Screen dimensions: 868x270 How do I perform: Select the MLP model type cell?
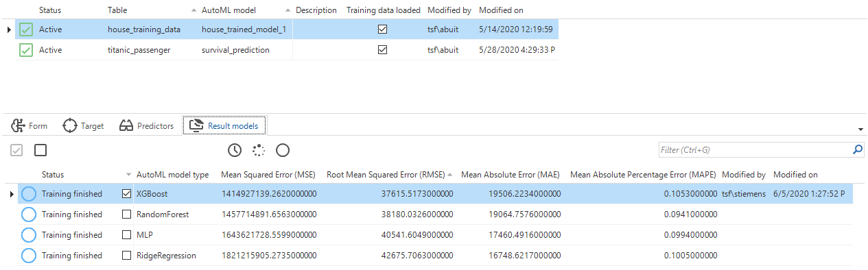click(x=144, y=235)
